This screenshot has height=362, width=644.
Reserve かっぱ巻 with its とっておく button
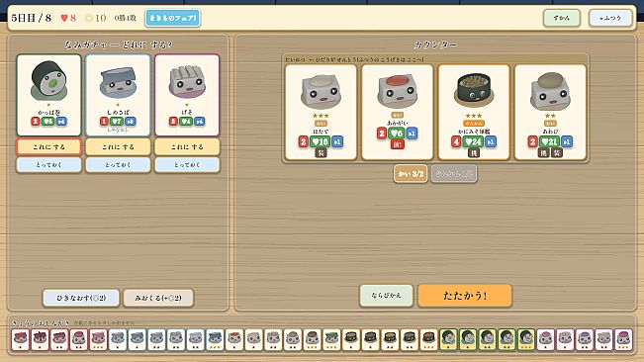(x=48, y=164)
